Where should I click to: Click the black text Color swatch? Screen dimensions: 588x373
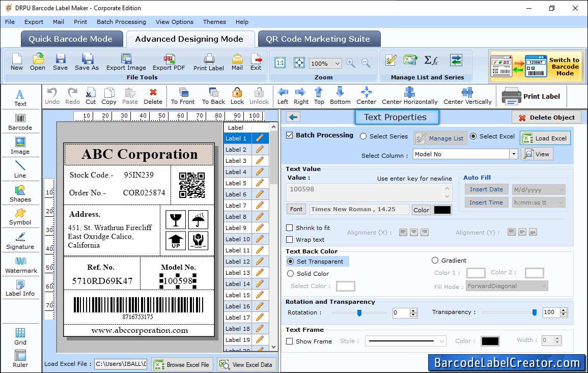coord(442,210)
